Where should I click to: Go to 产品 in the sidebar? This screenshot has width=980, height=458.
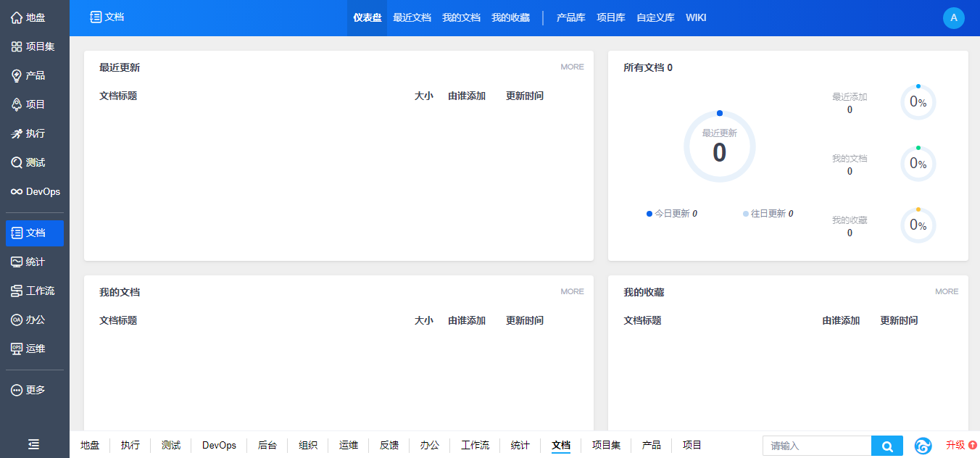[34, 75]
